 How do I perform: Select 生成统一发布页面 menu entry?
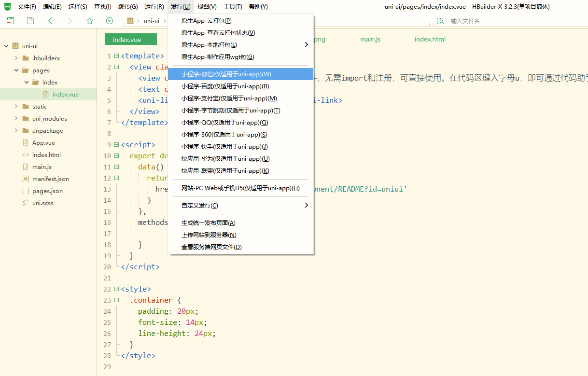point(241,223)
